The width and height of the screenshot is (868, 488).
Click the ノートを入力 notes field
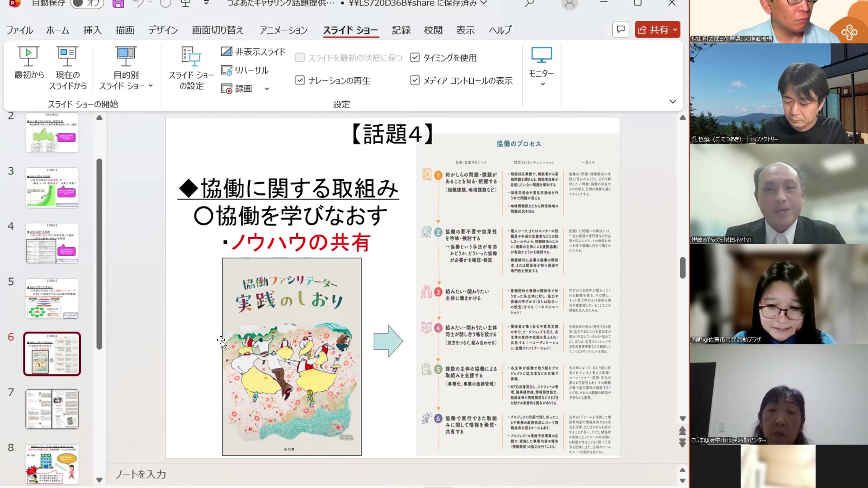click(141, 474)
